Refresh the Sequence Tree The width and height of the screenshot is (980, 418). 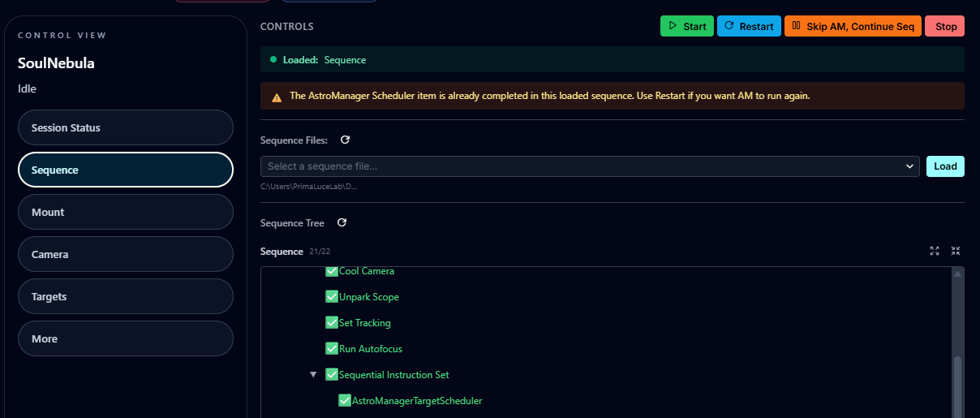[342, 223]
